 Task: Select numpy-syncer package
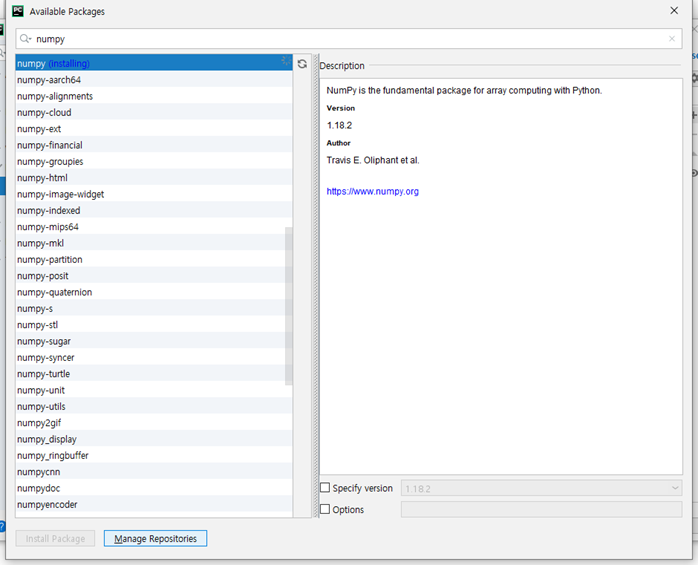pos(154,357)
